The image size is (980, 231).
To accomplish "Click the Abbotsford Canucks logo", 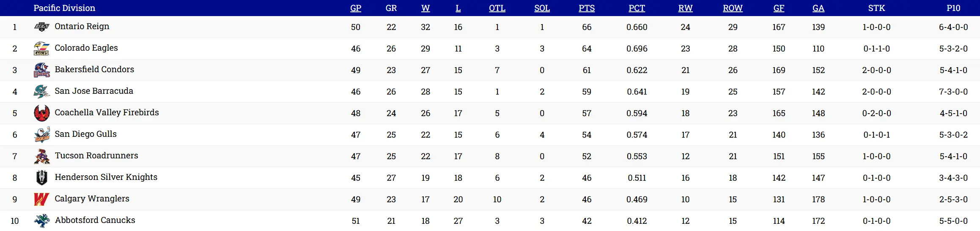I will [x=41, y=220].
